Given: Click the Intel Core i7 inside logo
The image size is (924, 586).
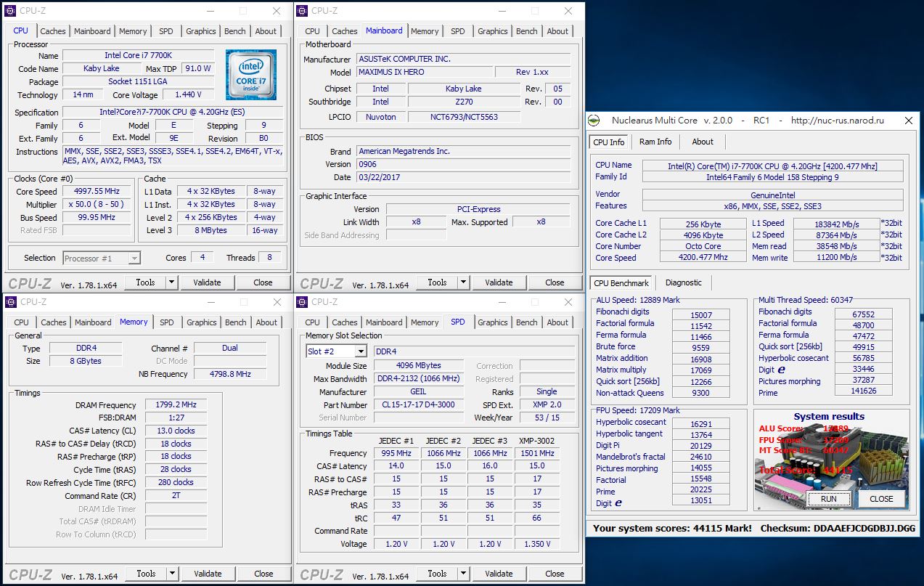Looking at the screenshot, I should [x=250, y=76].
